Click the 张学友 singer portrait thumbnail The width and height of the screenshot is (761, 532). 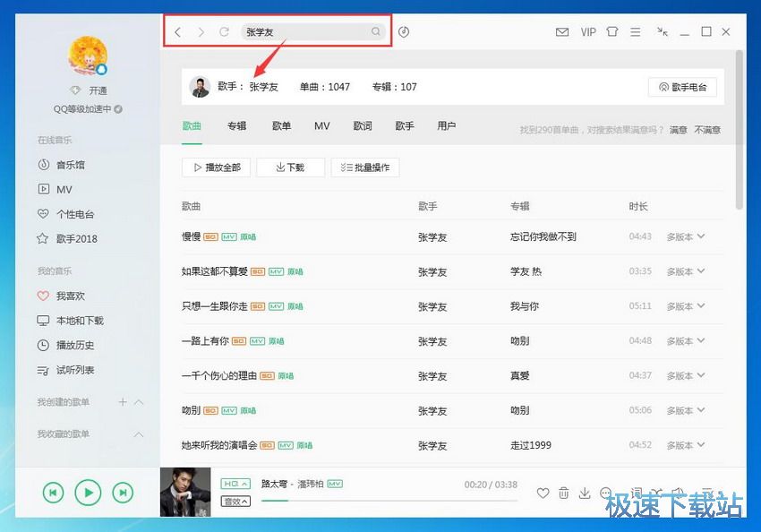click(200, 87)
